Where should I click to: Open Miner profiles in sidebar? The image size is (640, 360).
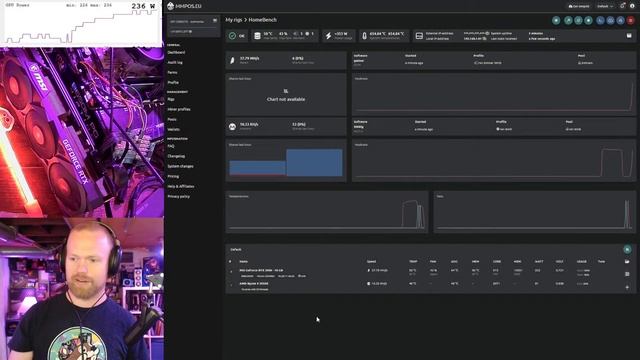(x=179, y=109)
